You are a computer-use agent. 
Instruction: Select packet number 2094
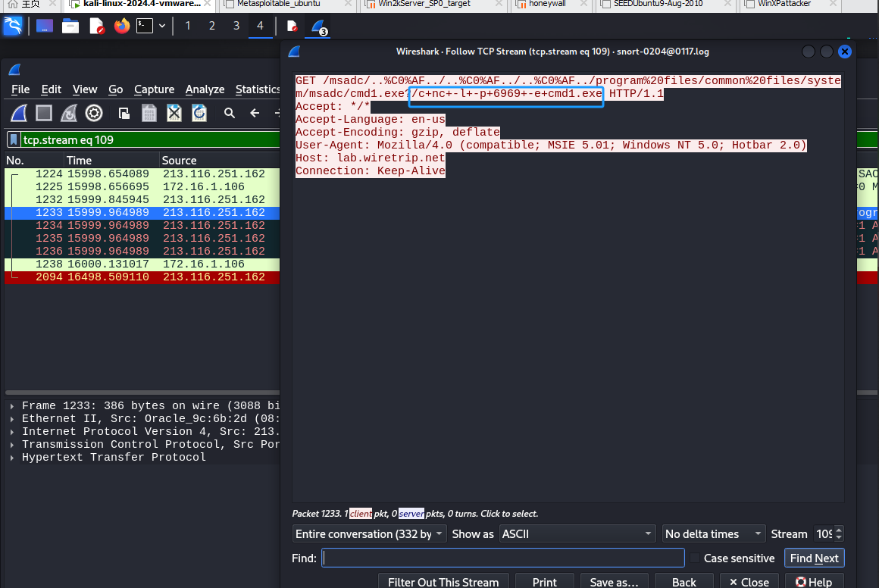pyautogui.click(x=142, y=277)
